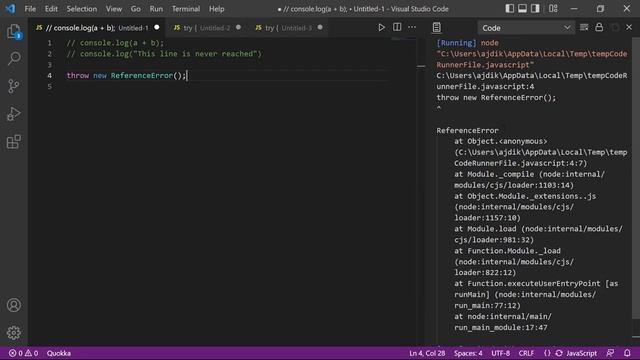
Task: Click the 'at Module.load' stack line
Action: [x=538, y=234]
